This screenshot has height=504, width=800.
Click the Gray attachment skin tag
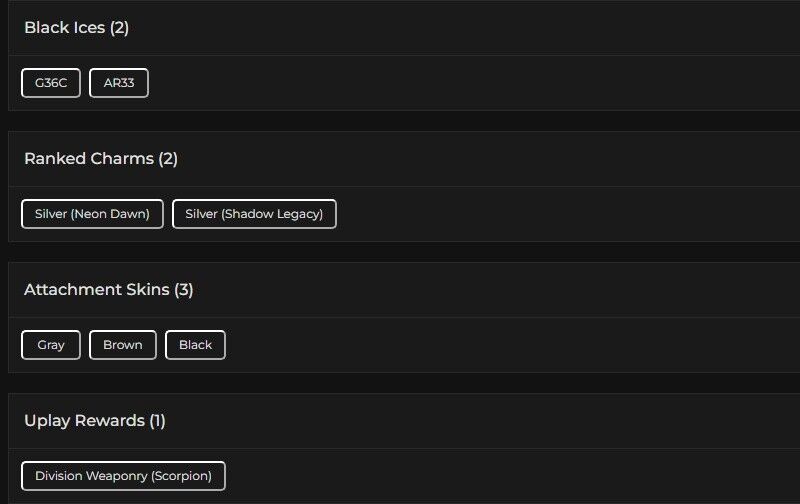click(x=51, y=345)
